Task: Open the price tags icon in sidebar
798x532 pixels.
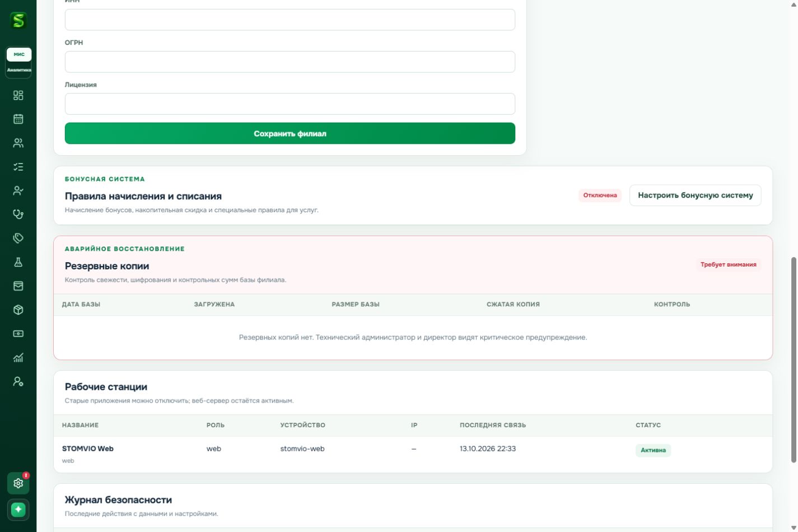Action: point(18,238)
